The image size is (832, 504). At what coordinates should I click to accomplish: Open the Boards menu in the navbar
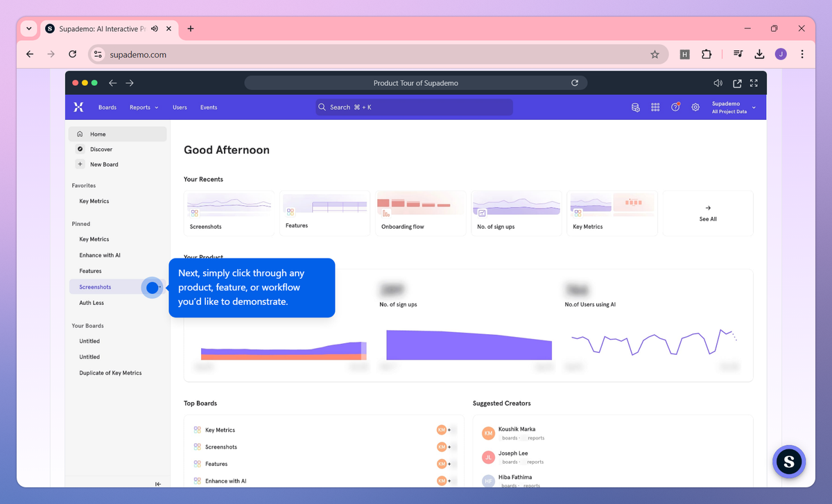(x=107, y=107)
